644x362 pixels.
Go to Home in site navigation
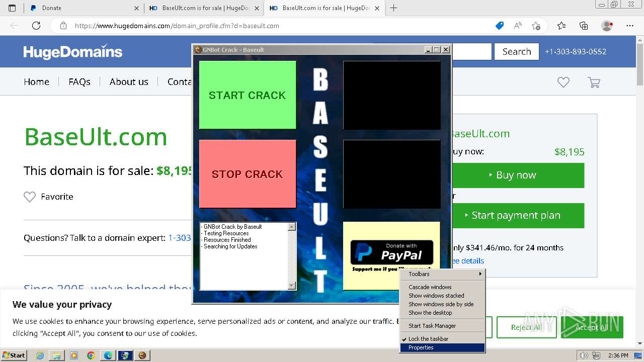[x=36, y=82]
